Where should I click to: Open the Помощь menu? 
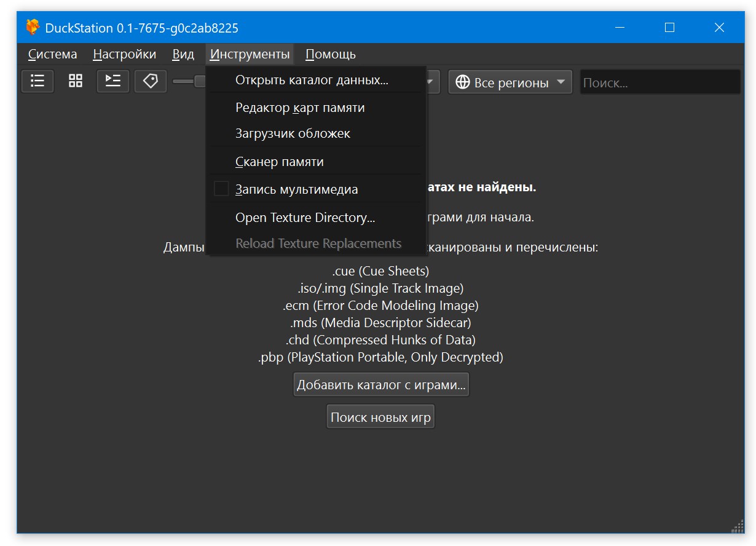(331, 54)
